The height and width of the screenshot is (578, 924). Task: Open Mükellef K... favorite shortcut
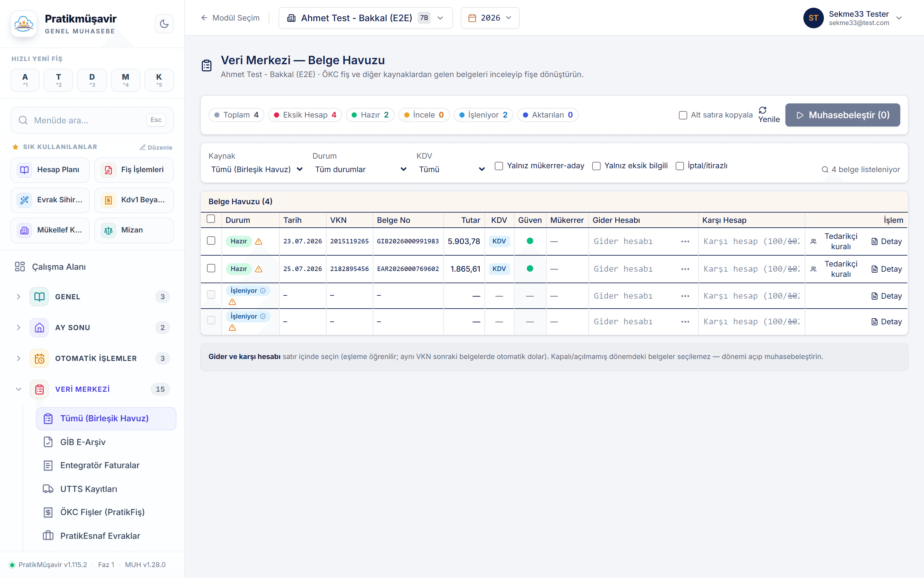pyautogui.click(x=50, y=230)
